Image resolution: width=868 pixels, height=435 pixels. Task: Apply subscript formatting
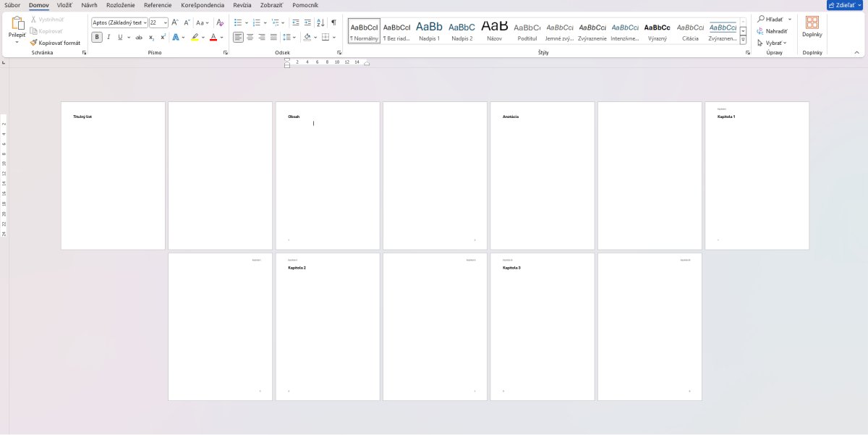point(151,37)
